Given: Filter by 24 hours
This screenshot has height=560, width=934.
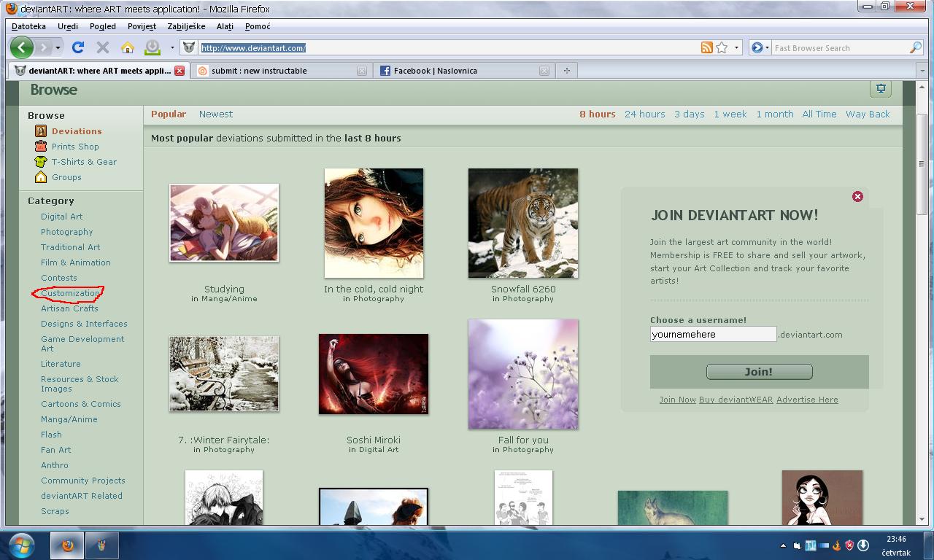Looking at the screenshot, I should pos(645,114).
